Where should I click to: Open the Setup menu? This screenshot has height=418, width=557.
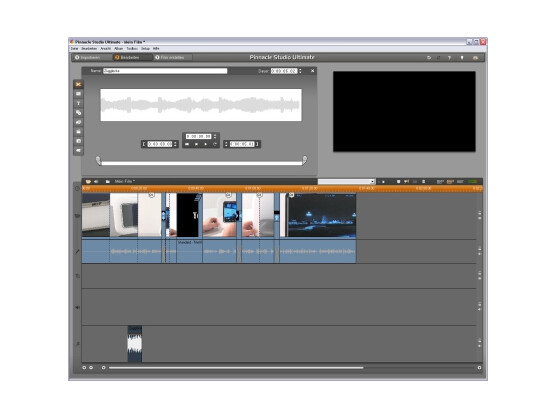tap(145, 49)
